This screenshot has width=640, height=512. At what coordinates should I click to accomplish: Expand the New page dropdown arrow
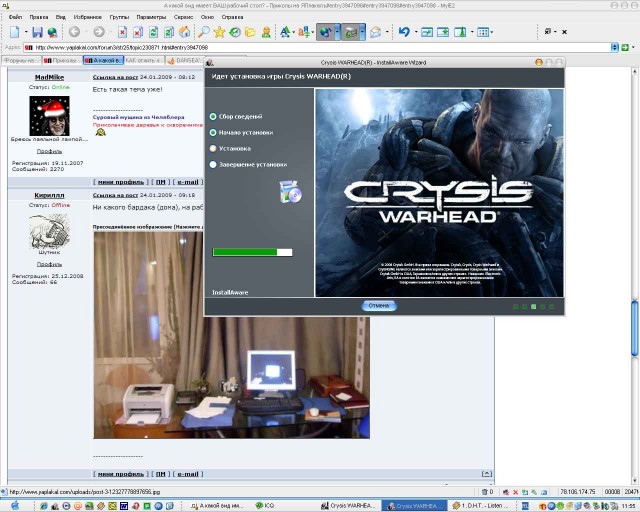click(x=26, y=32)
